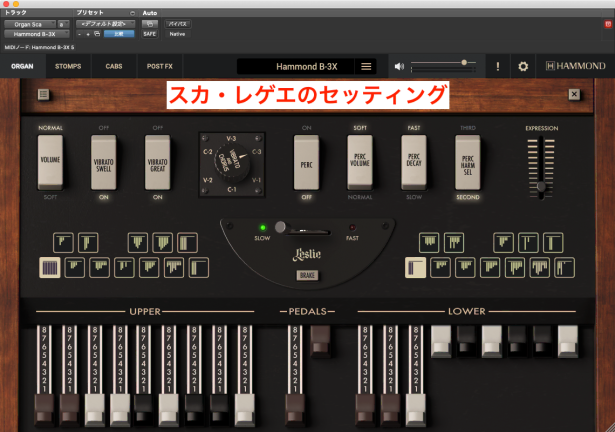Viewport: 615px width, 432px height.
Task: Click the Leslie FAST red indicator light
Action: (x=352, y=228)
